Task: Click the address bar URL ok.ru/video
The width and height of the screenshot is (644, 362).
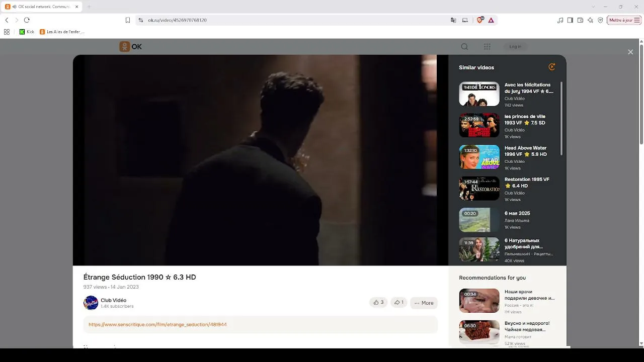Action: pos(178,20)
